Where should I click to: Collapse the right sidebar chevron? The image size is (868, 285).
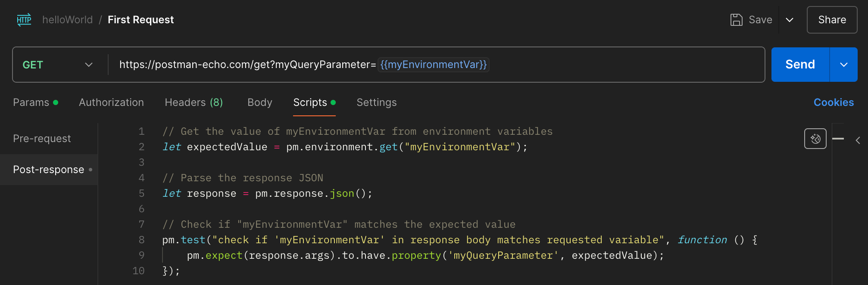pos(858,140)
